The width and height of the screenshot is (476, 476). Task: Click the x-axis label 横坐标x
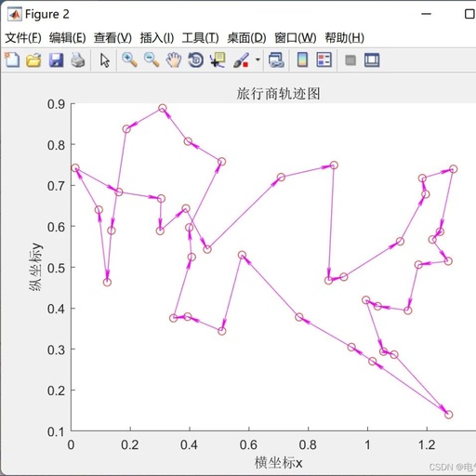pos(278,462)
